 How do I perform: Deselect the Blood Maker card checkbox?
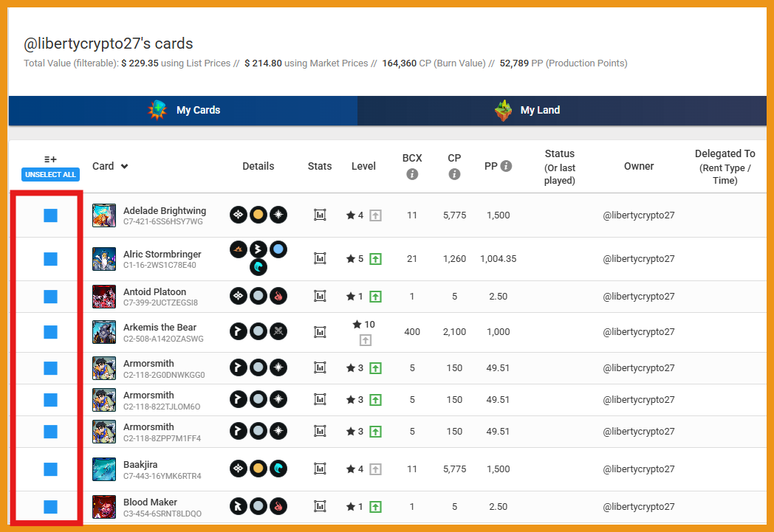click(50, 507)
